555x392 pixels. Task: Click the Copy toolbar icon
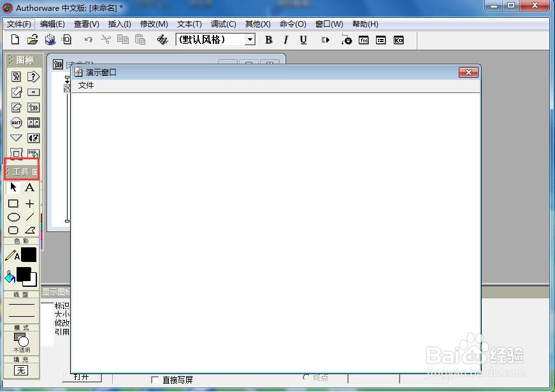coord(123,40)
